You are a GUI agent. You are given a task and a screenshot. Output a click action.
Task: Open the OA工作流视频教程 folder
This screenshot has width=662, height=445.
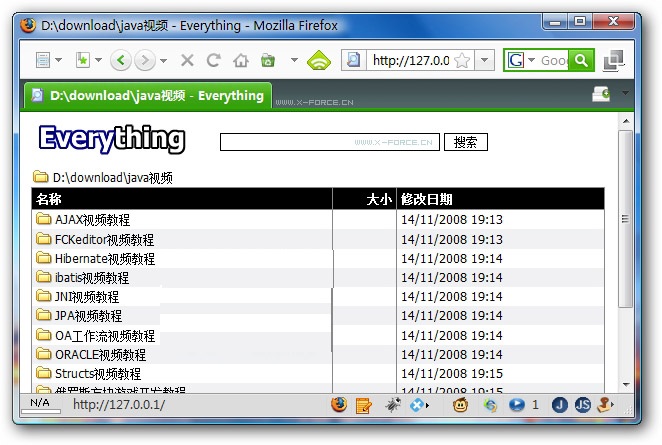(x=105, y=336)
